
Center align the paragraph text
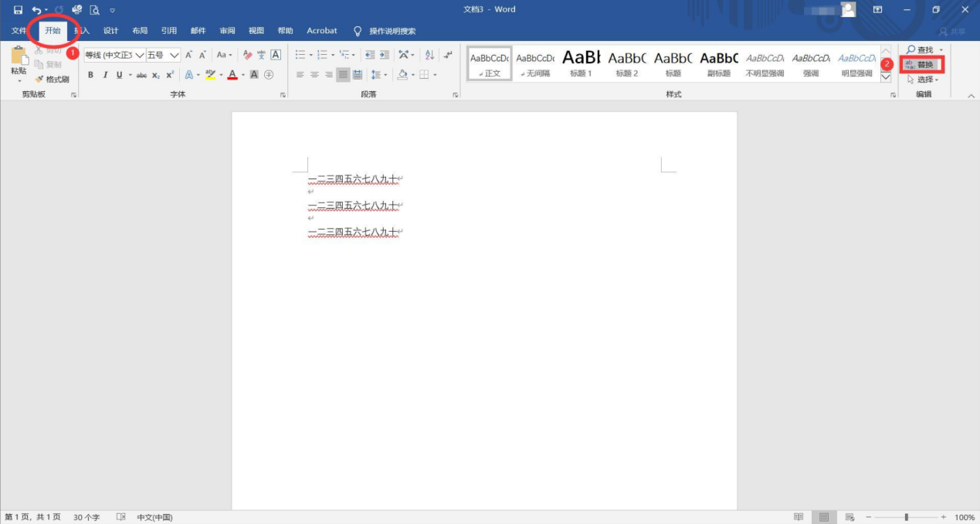coord(314,75)
